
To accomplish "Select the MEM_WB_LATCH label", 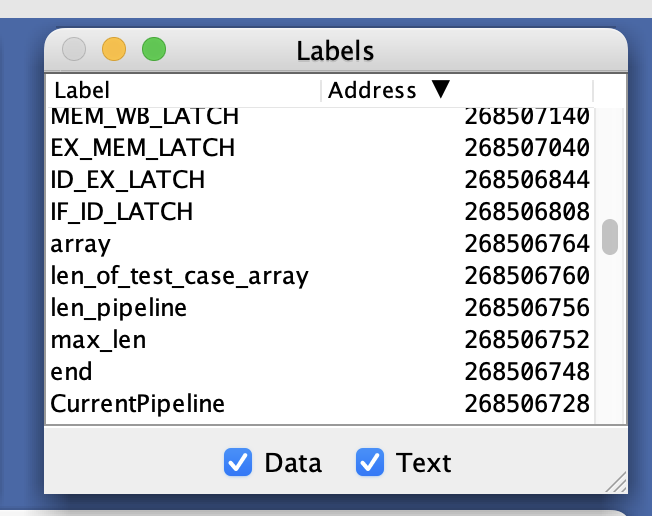I will pyautogui.click(x=145, y=115).
